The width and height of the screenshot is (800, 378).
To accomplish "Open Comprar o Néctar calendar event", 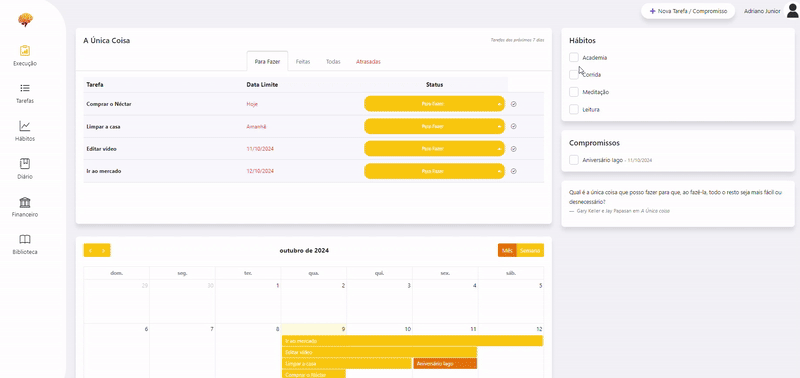I will (x=314, y=374).
